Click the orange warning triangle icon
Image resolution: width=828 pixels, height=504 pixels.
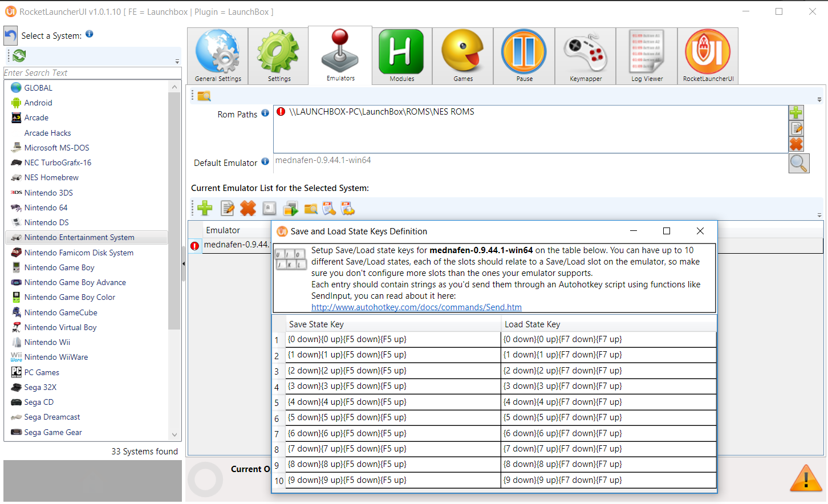(806, 478)
